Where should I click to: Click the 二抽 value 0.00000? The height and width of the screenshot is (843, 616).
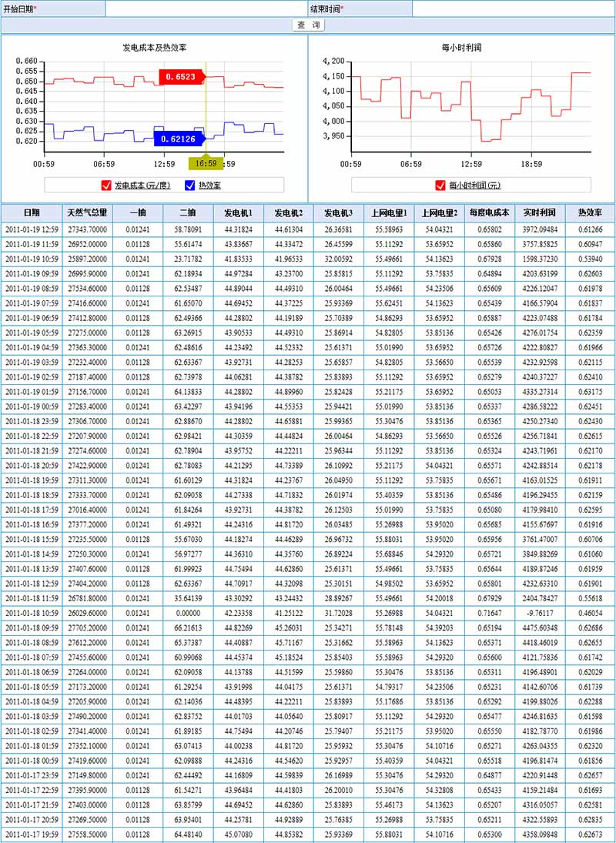[188, 613]
